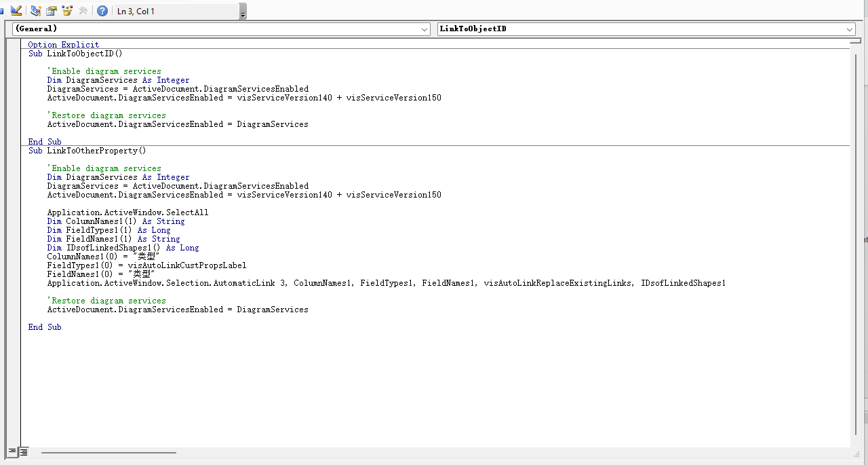Expand the (General) object dropdown
Image resolution: width=868 pixels, height=465 pixels.
[x=425, y=29]
